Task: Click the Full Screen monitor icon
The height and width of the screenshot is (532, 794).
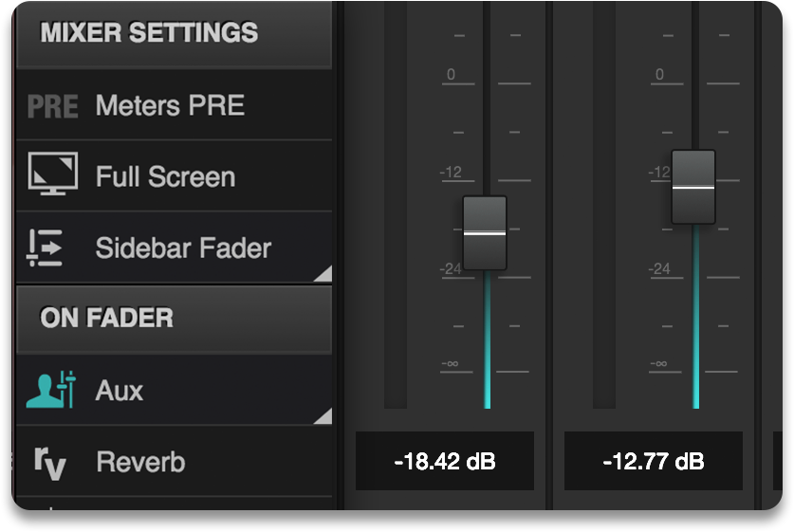Action: click(52, 176)
